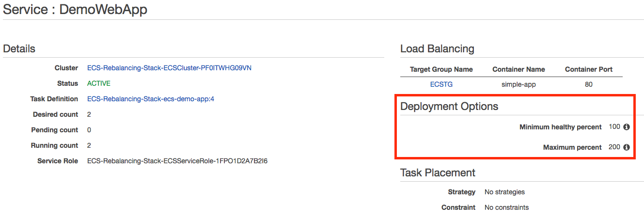Click info icon beside Minimum healthy percent
This screenshot has height=219, width=644.
tap(627, 127)
